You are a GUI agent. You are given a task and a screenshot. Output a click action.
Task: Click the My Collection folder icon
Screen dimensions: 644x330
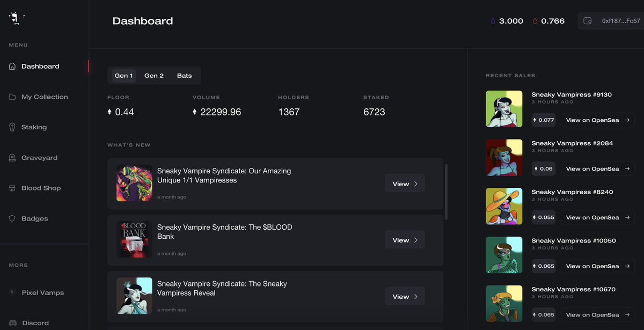12,97
